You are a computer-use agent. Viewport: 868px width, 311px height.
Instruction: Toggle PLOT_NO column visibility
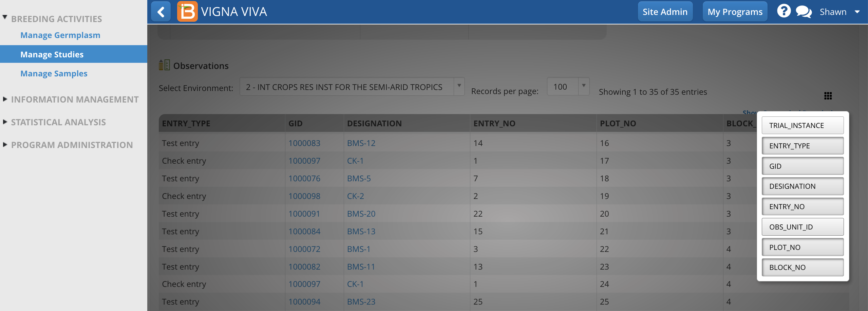[x=803, y=247]
